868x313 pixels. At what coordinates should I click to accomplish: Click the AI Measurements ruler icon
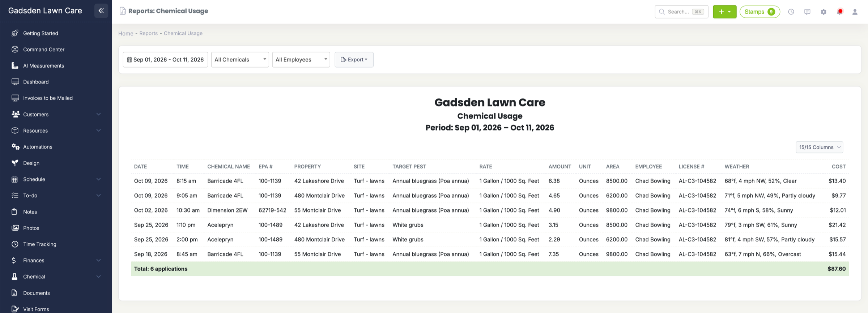pyautogui.click(x=15, y=66)
